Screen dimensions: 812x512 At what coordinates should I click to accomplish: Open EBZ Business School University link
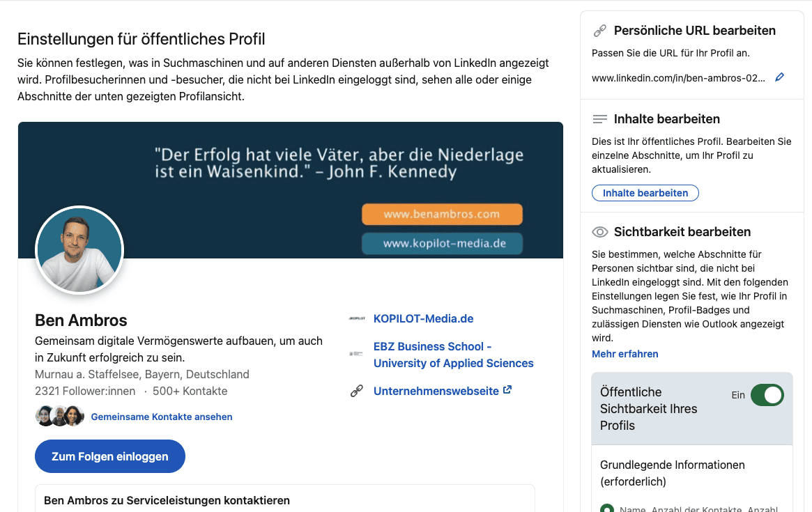point(453,355)
